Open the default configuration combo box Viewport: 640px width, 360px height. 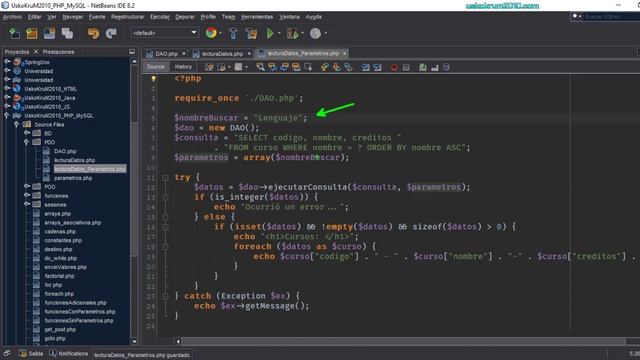(164, 33)
